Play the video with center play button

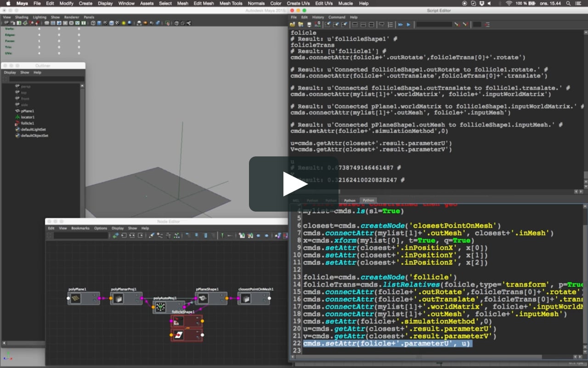pyautogui.click(x=294, y=184)
